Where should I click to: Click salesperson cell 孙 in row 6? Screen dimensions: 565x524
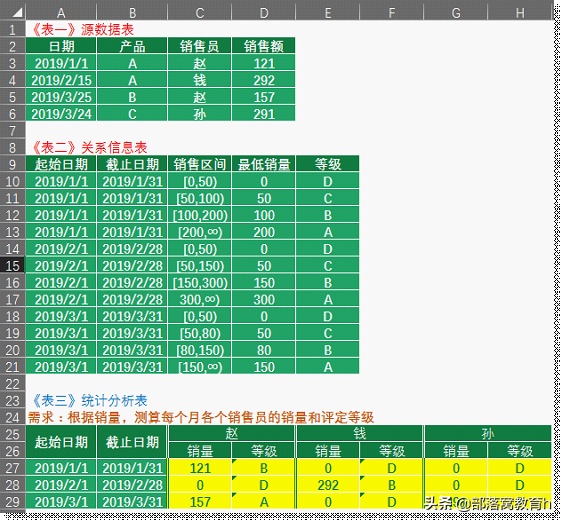(200, 114)
